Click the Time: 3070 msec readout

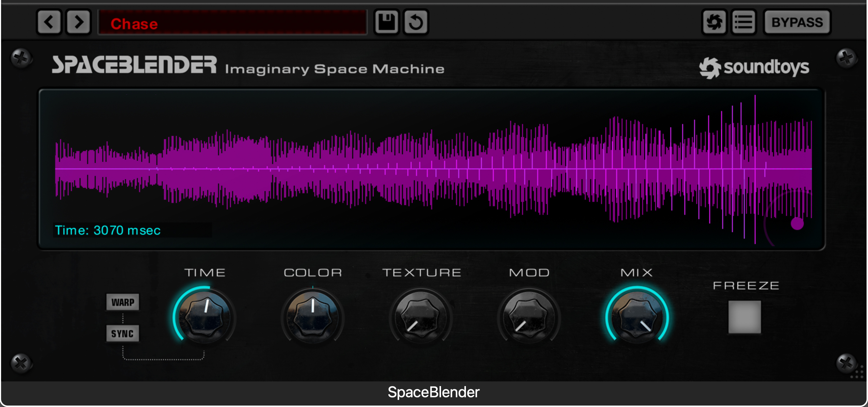(x=107, y=230)
